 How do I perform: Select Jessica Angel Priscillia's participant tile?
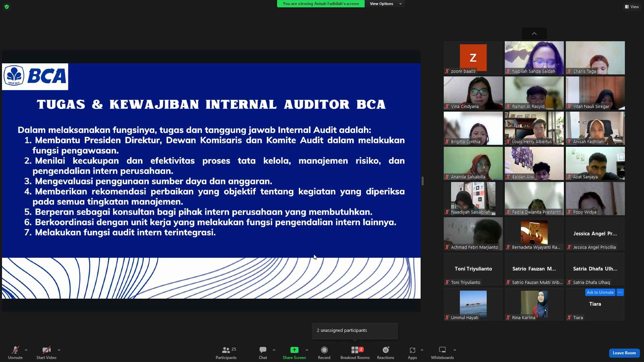(595, 234)
